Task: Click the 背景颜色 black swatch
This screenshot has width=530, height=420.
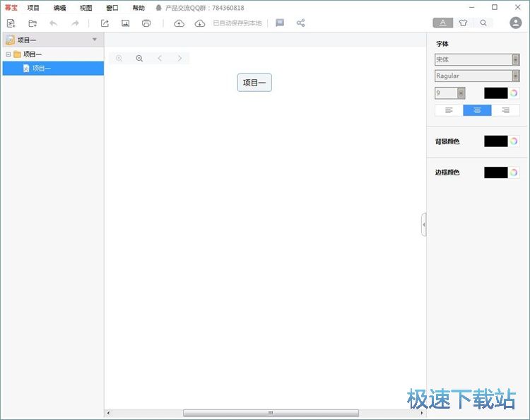Action: [496, 141]
